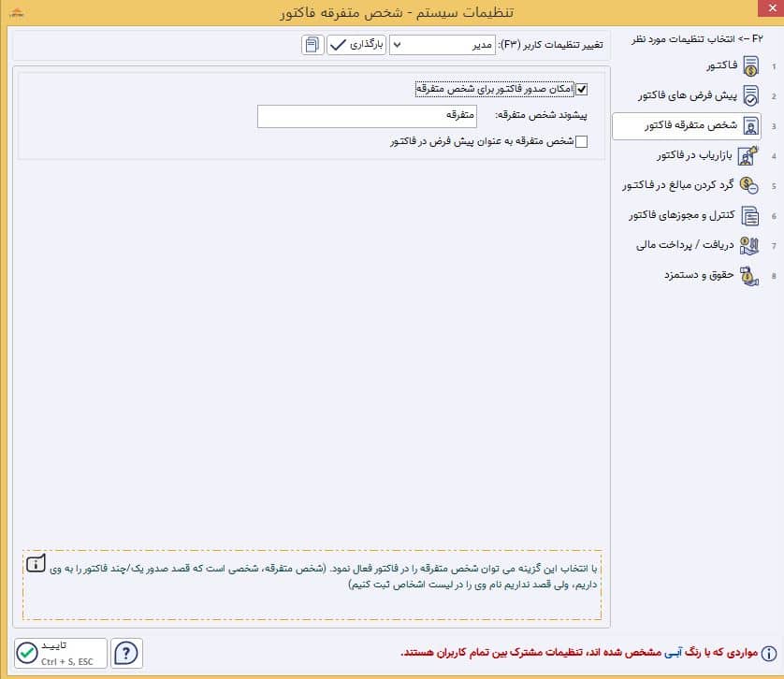The height and width of the screenshot is (679, 784).
Task: Close the تنظیمات سیستم window
Action: (772, 8)
